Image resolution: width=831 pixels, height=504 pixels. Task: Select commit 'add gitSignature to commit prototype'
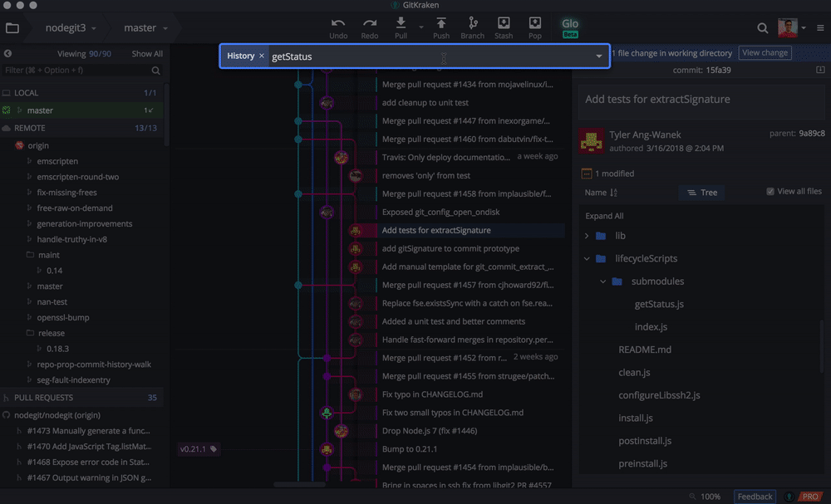[x=450, y=248]
